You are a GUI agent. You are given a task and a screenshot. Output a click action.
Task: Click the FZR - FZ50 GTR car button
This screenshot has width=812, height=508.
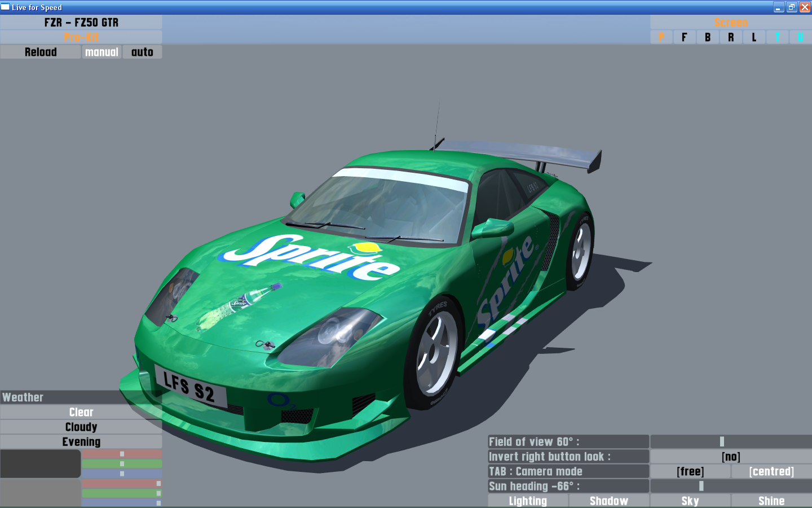click(81, 23)
